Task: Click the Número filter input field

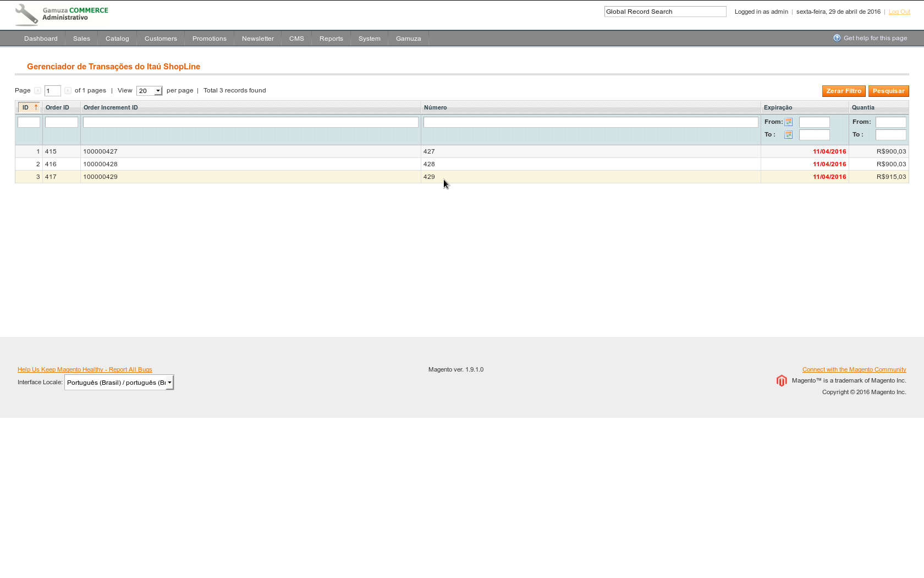Action: (x=591, y=122)
